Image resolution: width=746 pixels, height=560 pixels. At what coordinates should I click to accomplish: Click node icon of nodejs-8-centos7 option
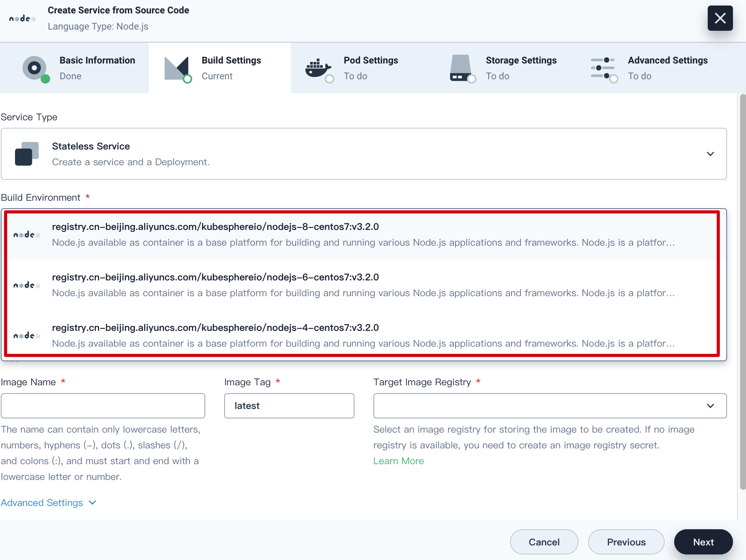pyautogui.click(x=27, y=235)
